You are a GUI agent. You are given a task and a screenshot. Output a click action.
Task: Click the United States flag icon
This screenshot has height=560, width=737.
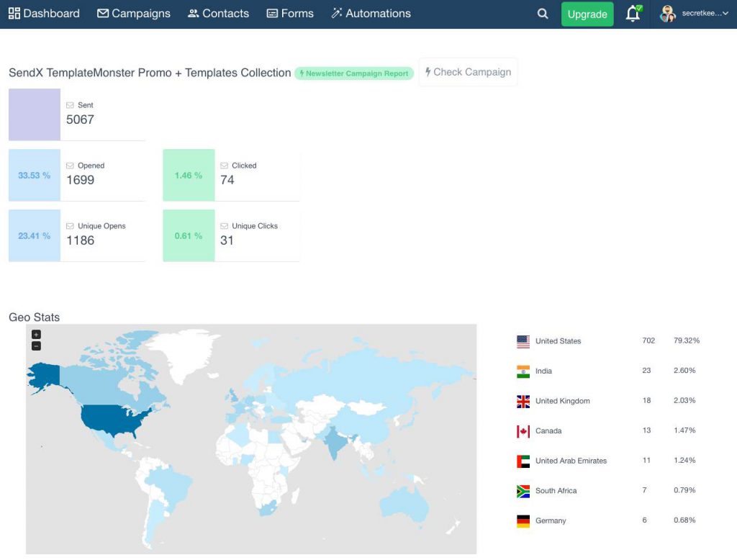pos(523,341)
